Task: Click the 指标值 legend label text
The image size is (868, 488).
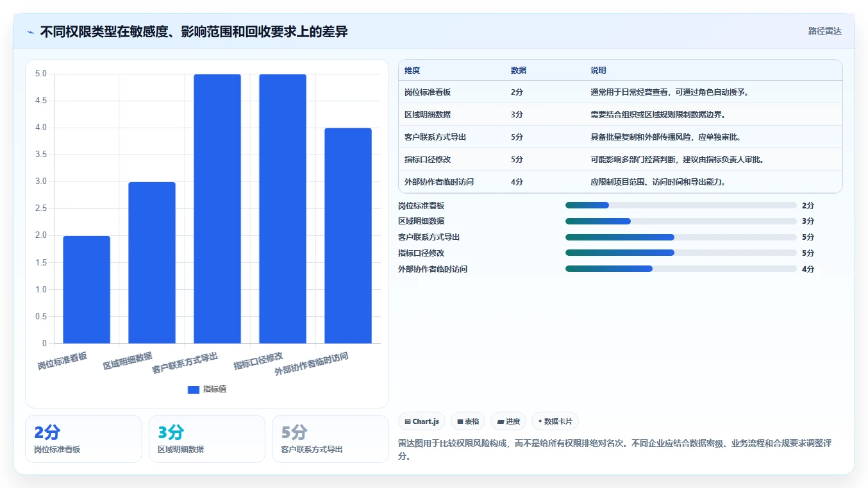Action: [x=215, y=389]
